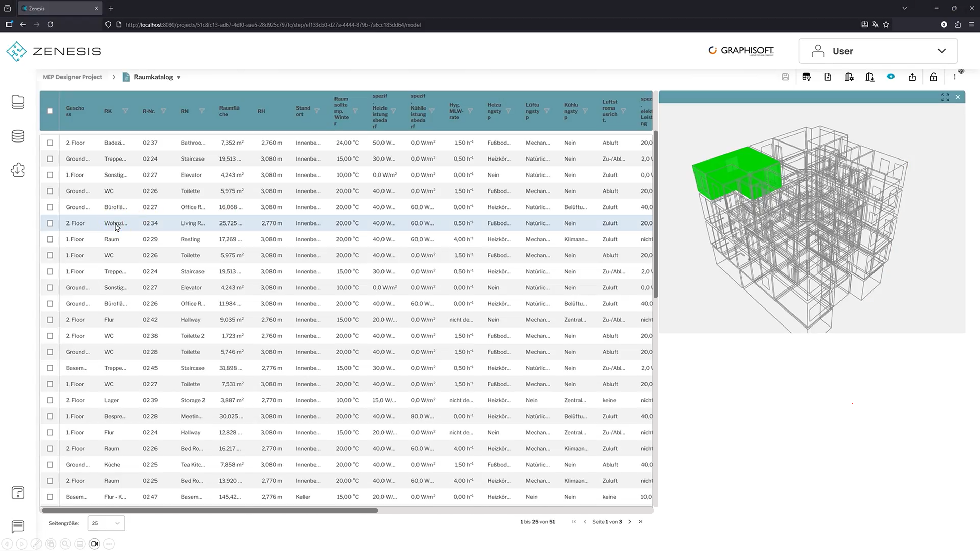The image size is (980, 551).
Task: Open the chat comments icon in sidebar
Action: click(18, 526)
